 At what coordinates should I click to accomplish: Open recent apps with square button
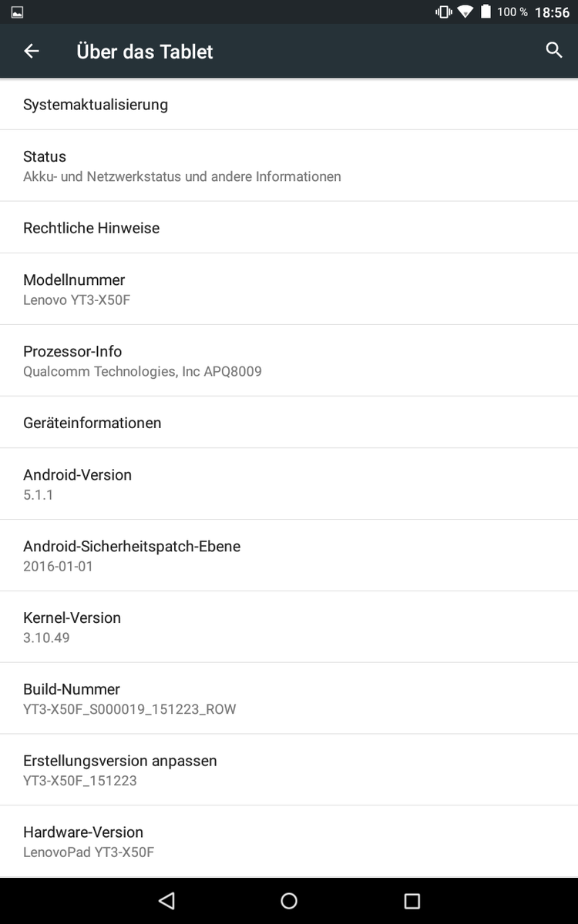[412, 901]
